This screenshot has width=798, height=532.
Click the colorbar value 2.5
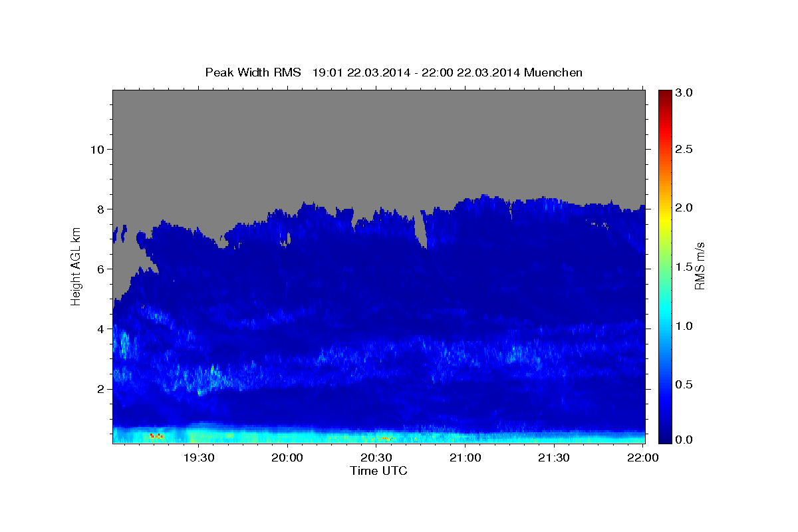pos(685,149)
